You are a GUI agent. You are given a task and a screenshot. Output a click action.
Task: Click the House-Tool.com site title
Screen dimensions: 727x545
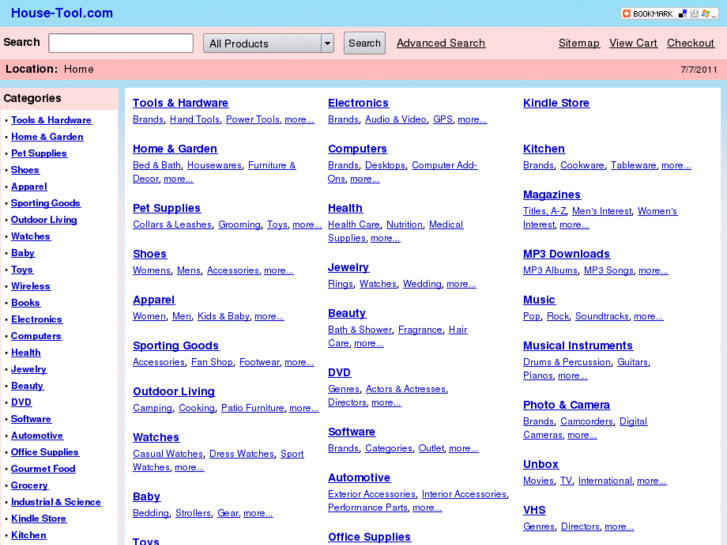point(62,13)
